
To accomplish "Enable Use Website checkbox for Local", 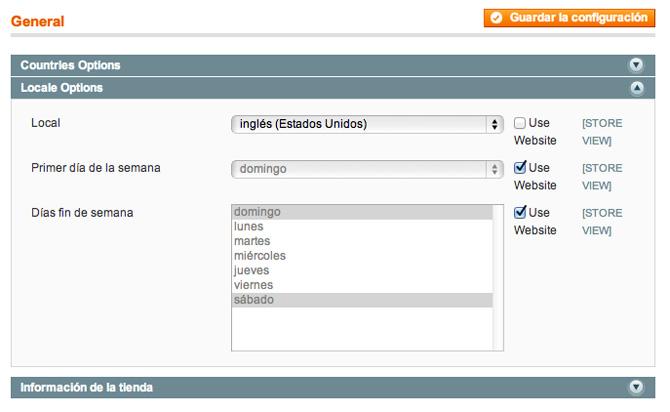I will [520, 123].
